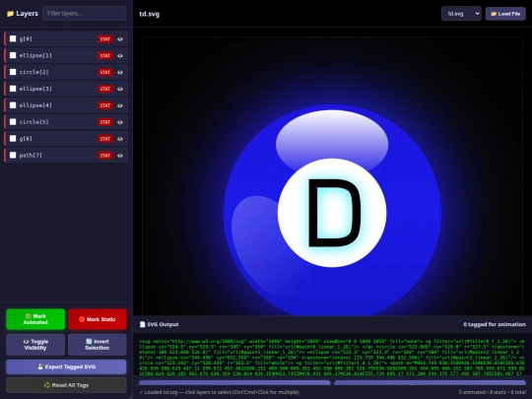
Task: Click STAT tag on ellipse[3] row
Action: (x=105, y=89)
